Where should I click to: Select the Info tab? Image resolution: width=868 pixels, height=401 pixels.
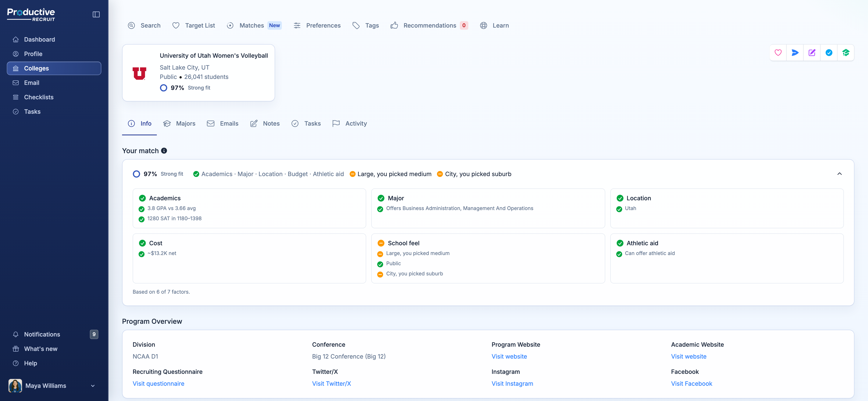click(139, 123)
